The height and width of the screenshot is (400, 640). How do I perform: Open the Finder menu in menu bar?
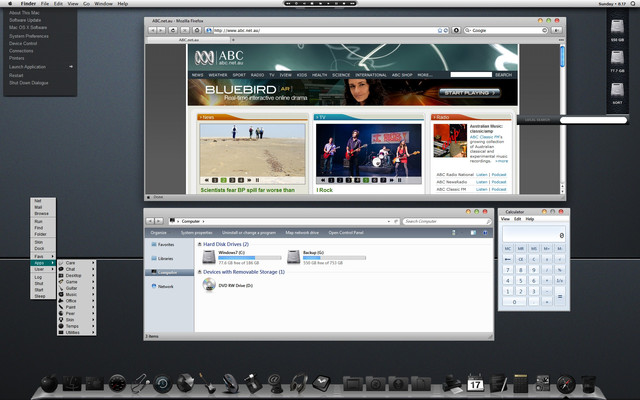28,4
